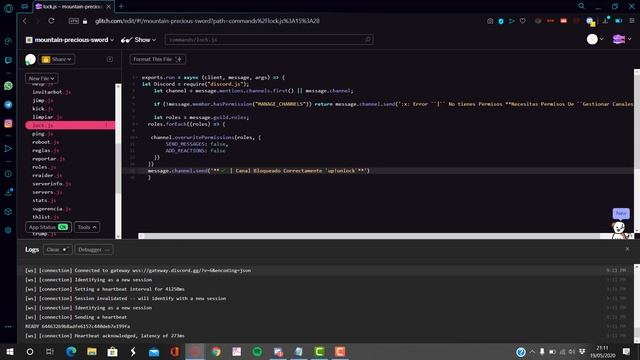
Task: Add page to bookmarks with heart icon
Action: (522, 21)
